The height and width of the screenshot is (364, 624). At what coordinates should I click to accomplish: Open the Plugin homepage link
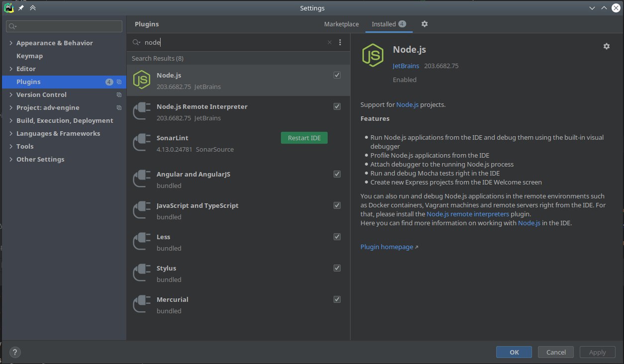(389, 247)
